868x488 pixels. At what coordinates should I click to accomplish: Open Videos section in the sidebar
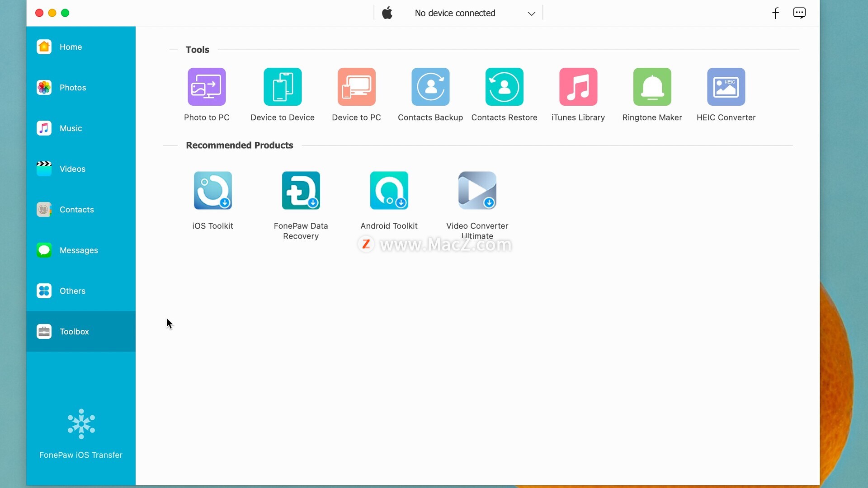click(x=81, y=169)
